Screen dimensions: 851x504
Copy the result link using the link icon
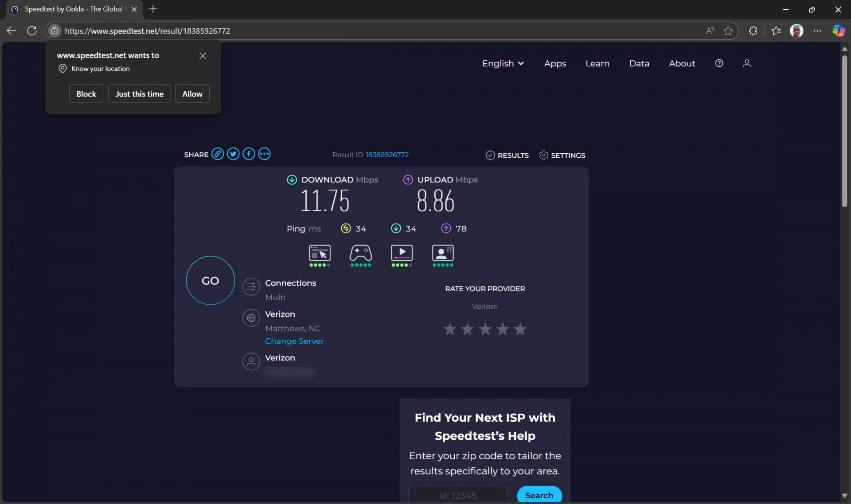click(218, 154)
